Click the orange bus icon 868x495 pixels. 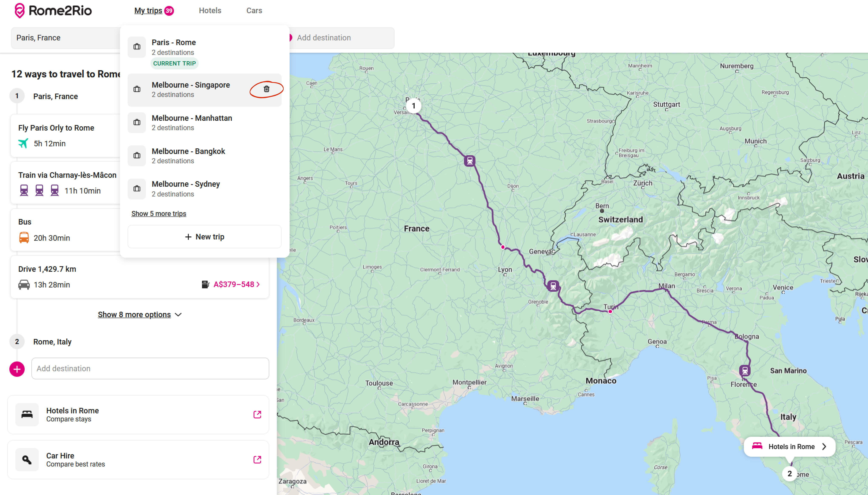(24, 238)
